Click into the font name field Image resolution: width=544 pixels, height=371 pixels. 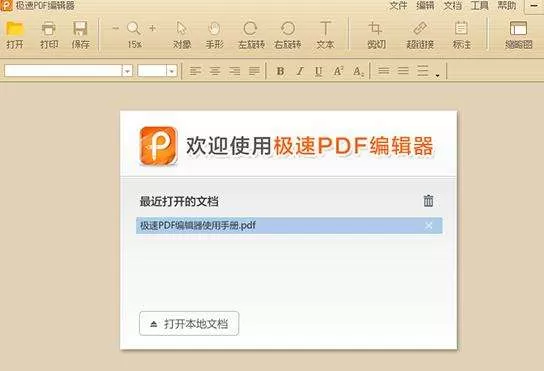point(63,71)
